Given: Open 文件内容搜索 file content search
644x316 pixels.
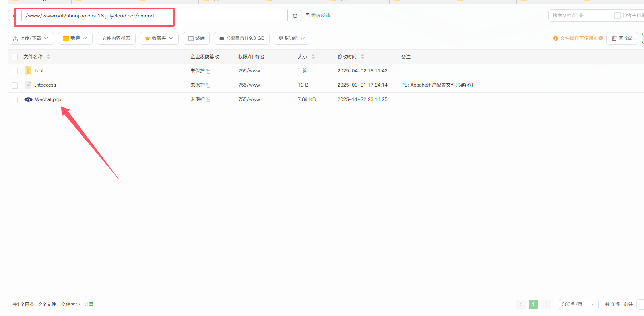Looking at the screenshot, I should [116, 38].
